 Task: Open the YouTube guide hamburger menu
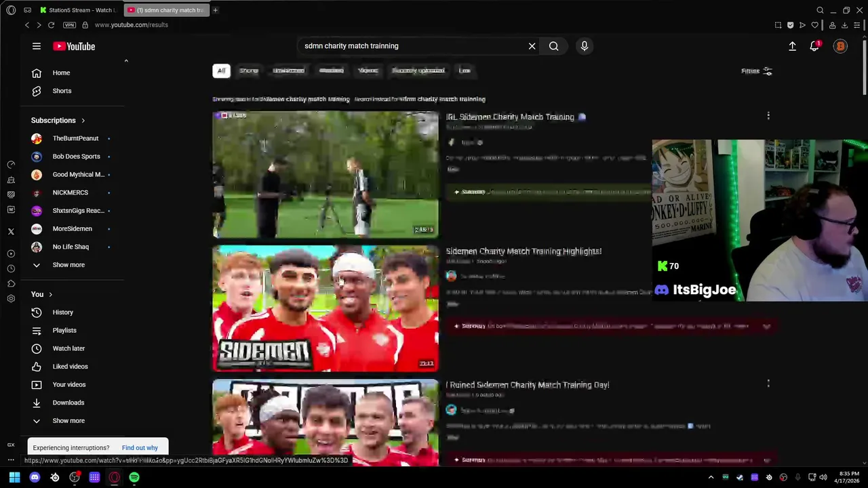pos(37,46)
